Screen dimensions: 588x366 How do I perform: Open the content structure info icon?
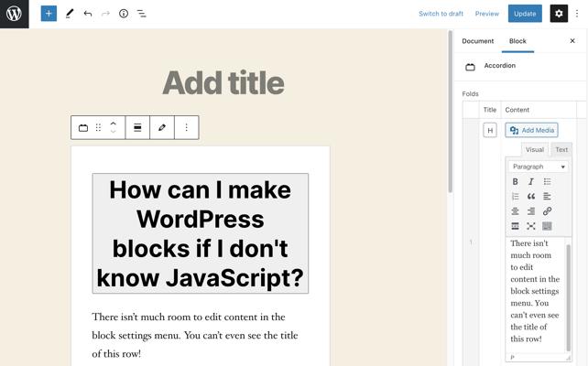(124, 14)
